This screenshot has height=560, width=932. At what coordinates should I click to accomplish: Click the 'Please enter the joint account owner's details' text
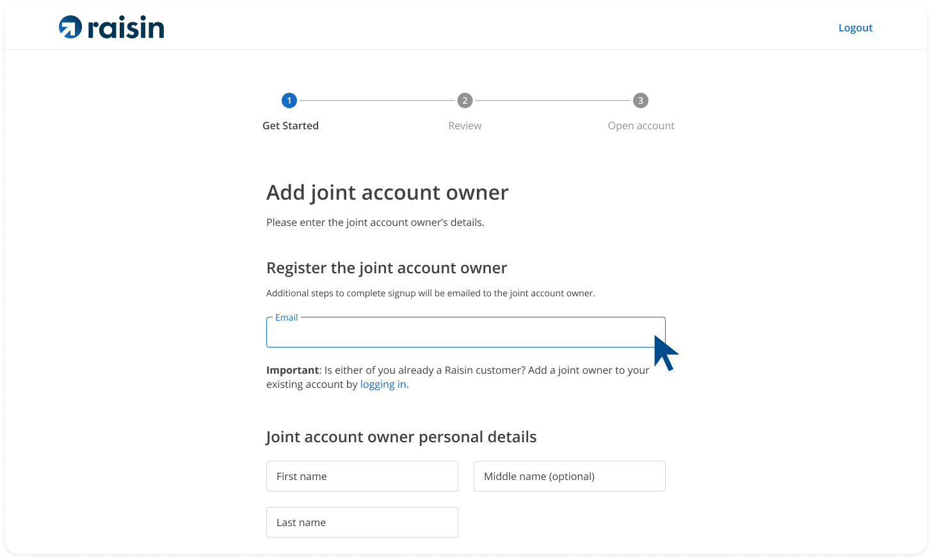(375, 223)
